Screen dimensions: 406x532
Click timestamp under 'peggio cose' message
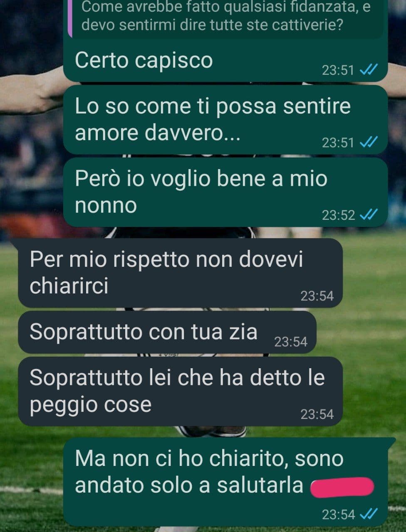[317, 414]
